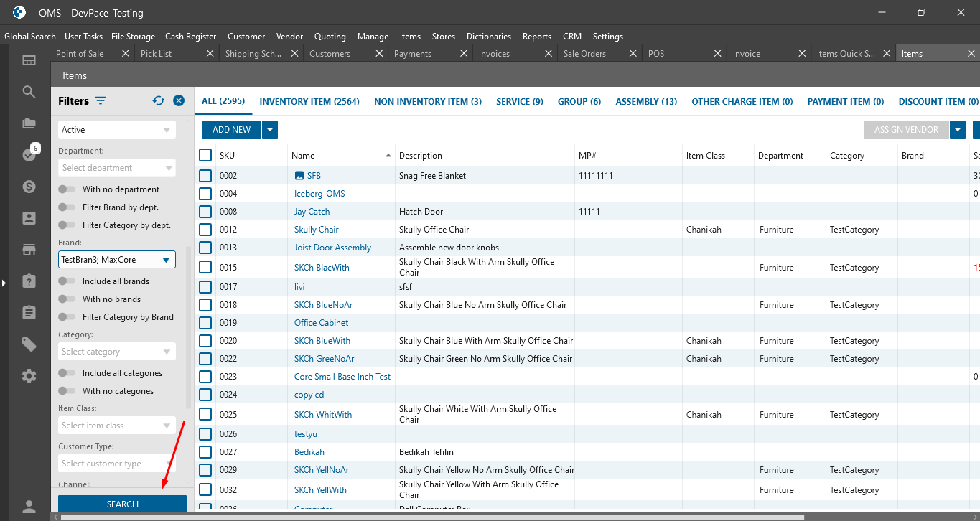Open the 'Select department' dropdown
This screenshot has height=521, width=980.
(x=117, y=168)
